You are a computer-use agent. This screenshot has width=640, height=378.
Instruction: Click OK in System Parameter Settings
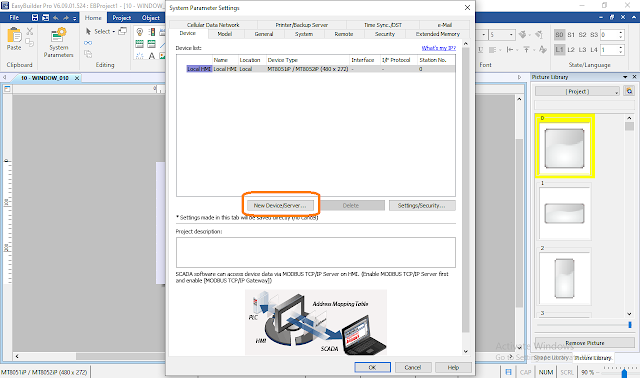coord(372,367)
